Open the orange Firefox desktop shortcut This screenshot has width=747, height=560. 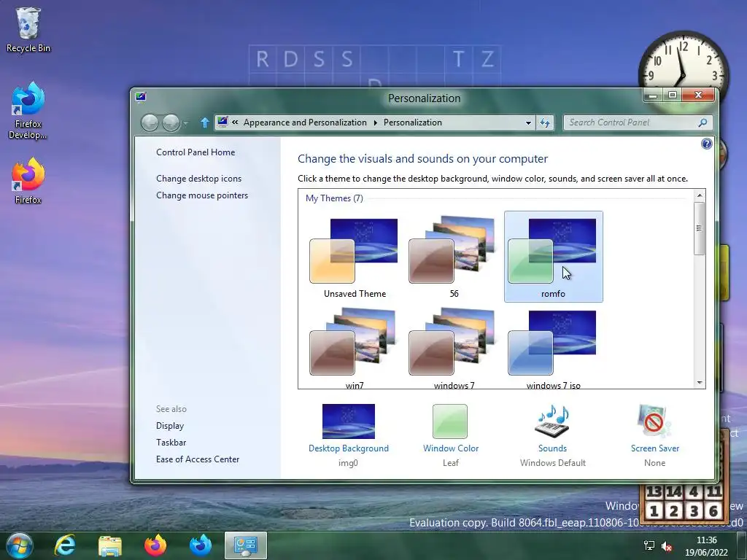(28, 181)
